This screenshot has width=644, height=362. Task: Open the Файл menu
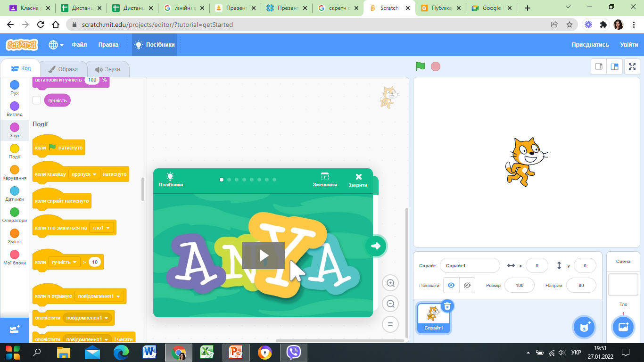click(79, 45)
